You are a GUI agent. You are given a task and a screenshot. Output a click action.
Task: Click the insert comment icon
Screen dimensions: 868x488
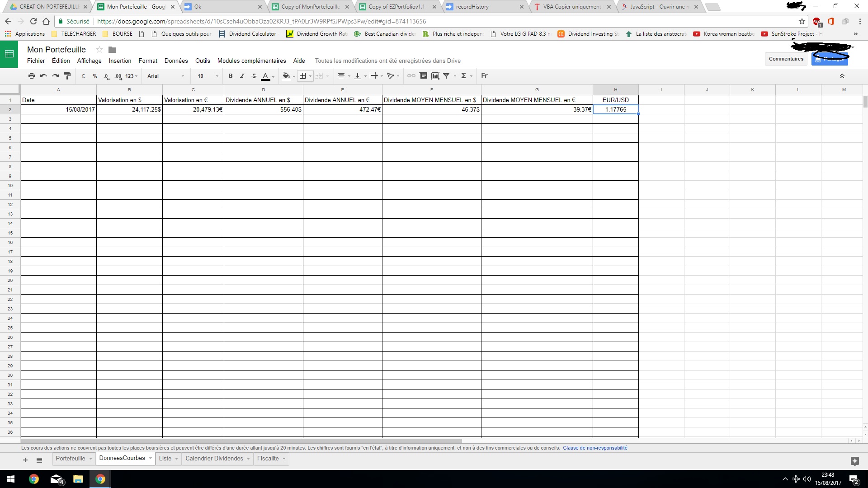pyautogui.click(x=423, y=76)
